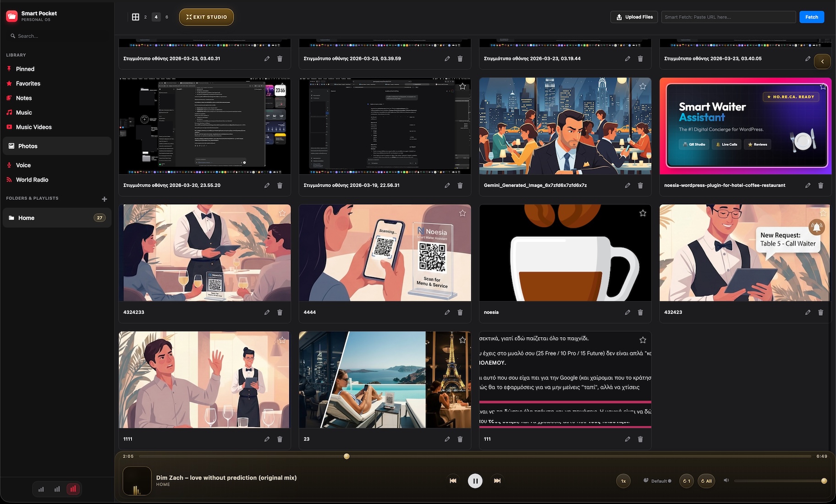The height and width of the screenshot is (504, 836).
Task: Click the Exit Studio button
Action: (x=206, y=17)
